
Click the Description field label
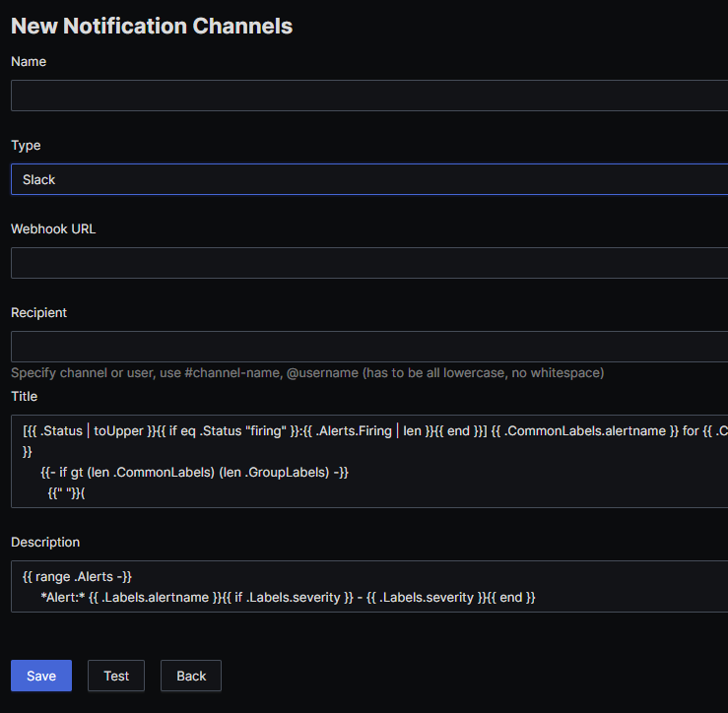(x=45, y=543)
